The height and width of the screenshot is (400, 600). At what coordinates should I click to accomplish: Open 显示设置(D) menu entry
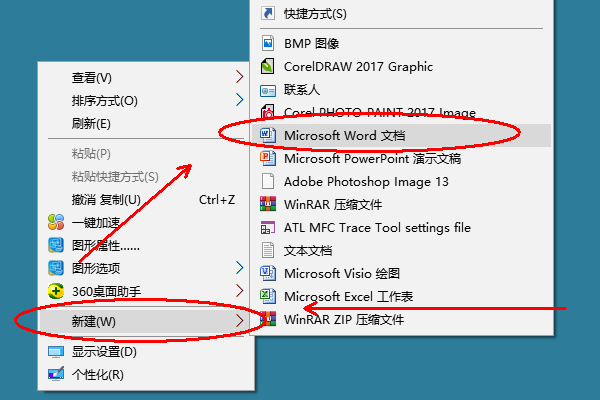point(146,351)
